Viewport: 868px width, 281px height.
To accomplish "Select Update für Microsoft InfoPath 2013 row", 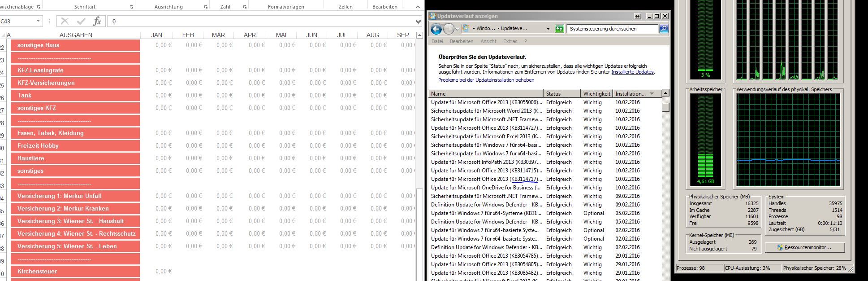I will pos(545,162).
